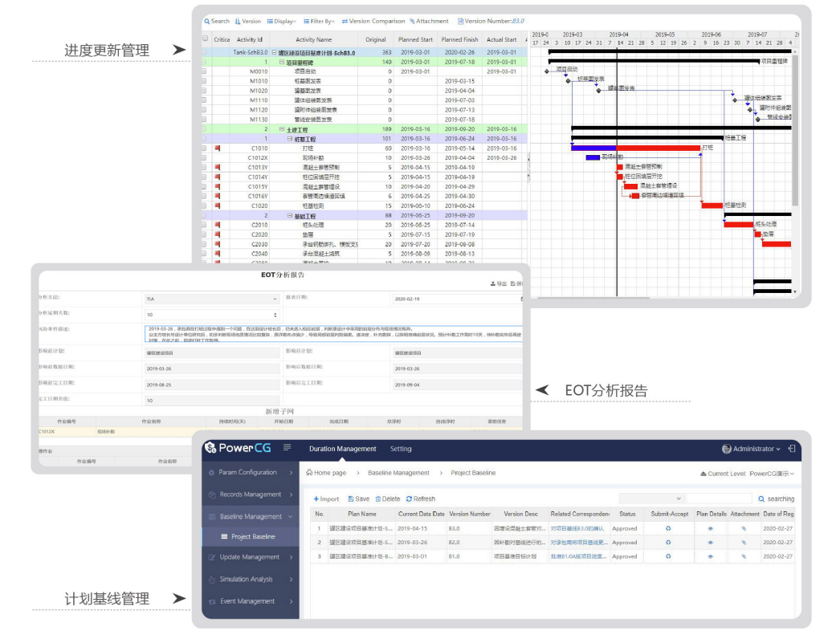Click the C1012X row in 新增子网 table
840x639 pixels.
point(280,432)
